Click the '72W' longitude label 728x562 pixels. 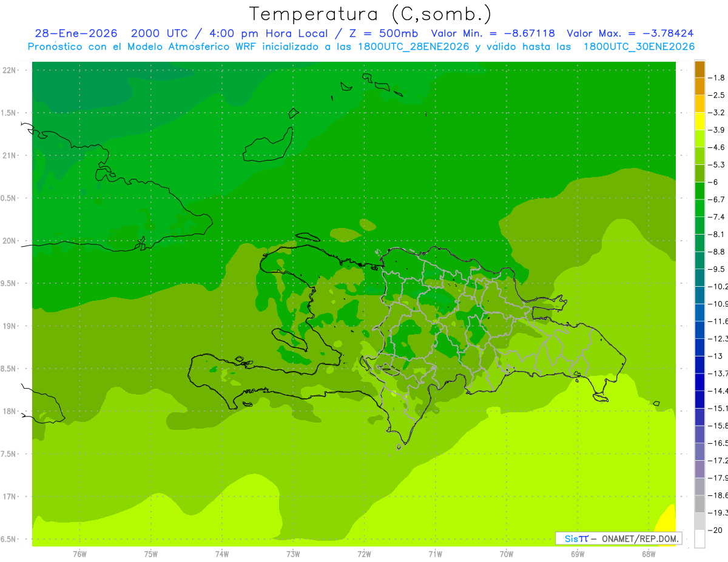[x=364, y=554]
